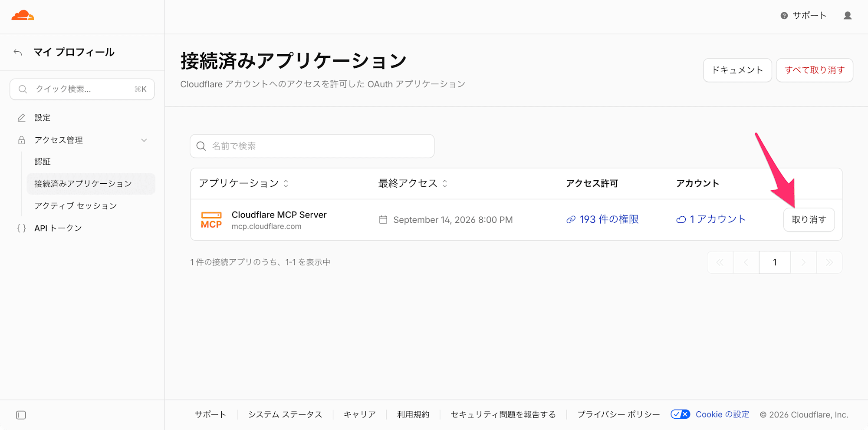Open the user account avatar icon
The width and height of the screenshot is (868, 430).
pos(848,16)
